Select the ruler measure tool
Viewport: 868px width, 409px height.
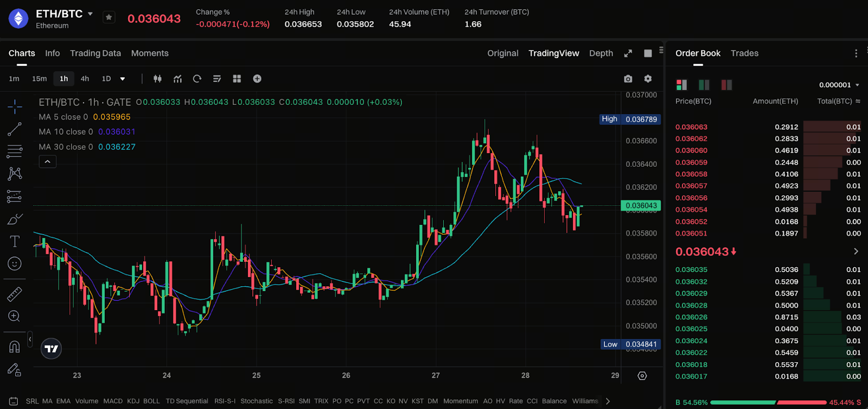(15, 294)
